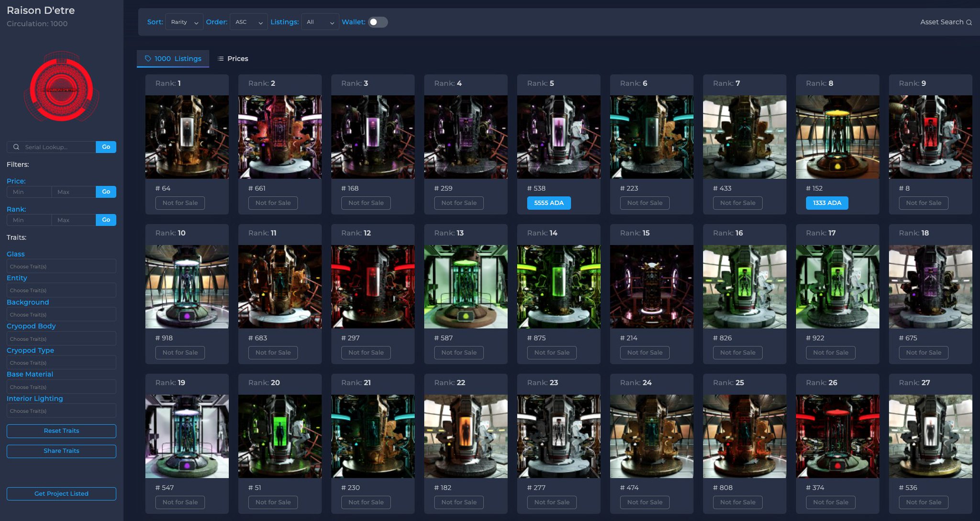Click the Share Traits button
The height and width of the screenshot is (521, 980).
[x=61, y=451]
